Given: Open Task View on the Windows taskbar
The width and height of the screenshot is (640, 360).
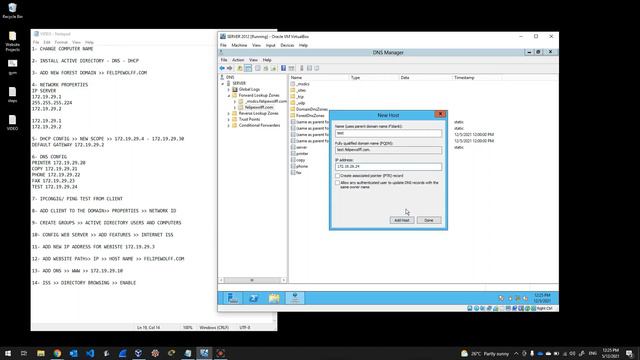Looking at the screenshot, I should [x=24, y=353].
